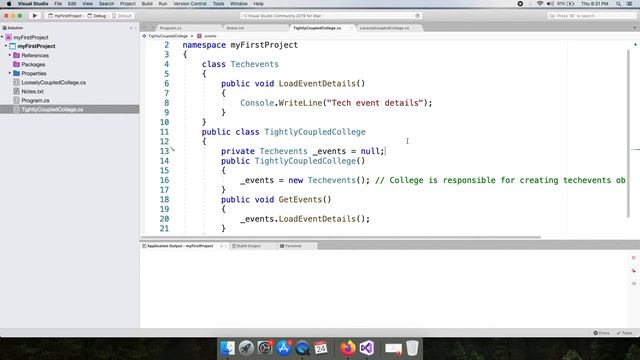Click the quick fix marker on line 13
The height and width of the screenshot is (360, 640).
tap(173, 150)
